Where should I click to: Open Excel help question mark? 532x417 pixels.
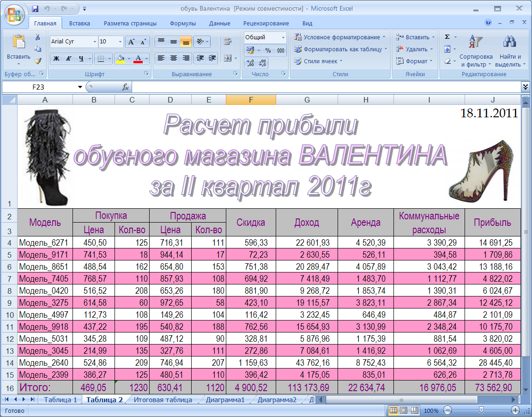click(488, 22)
